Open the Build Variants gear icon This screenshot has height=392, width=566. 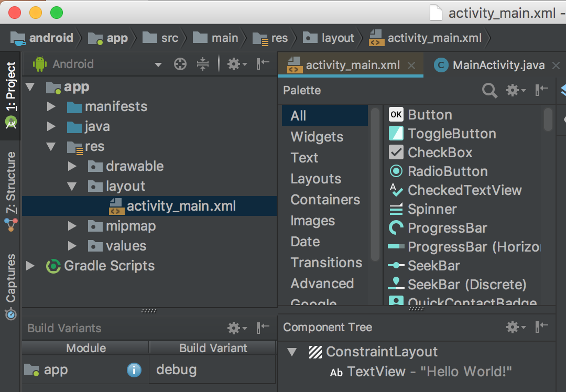(233, 328)
